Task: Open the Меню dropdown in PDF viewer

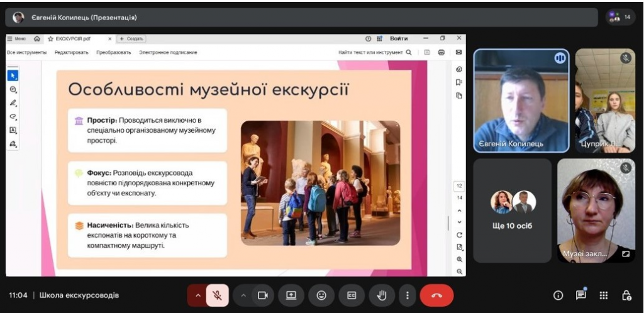Action: pos(17,38)
